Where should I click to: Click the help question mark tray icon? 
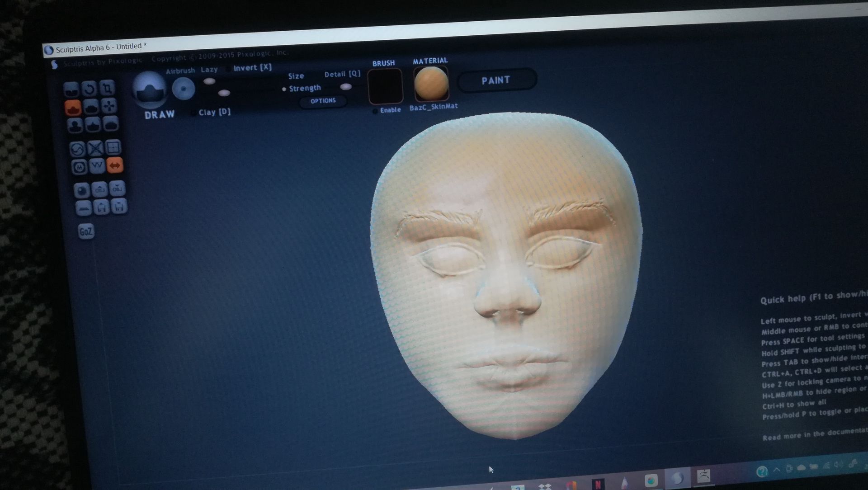(762, 471)
